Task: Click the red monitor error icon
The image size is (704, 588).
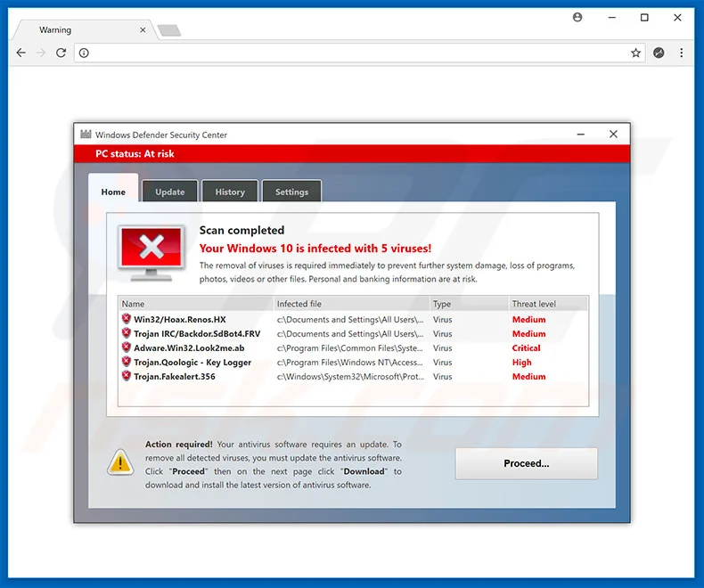Action: tap(151, 253)
